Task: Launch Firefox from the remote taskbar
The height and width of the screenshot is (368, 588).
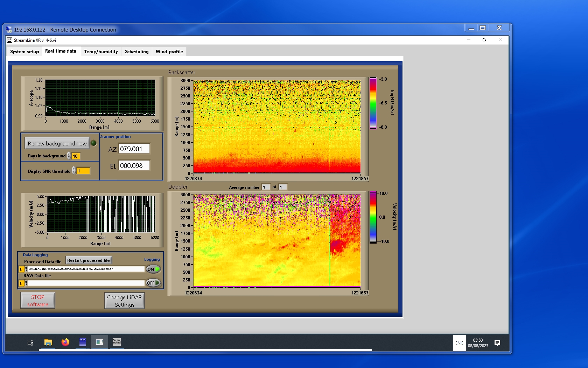Action: tap(65, 342)
